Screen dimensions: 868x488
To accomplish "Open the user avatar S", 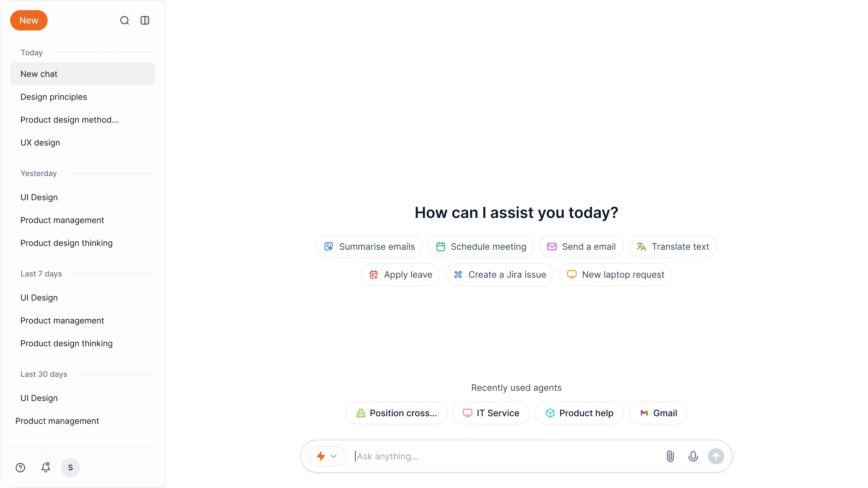I will (71, 467).
